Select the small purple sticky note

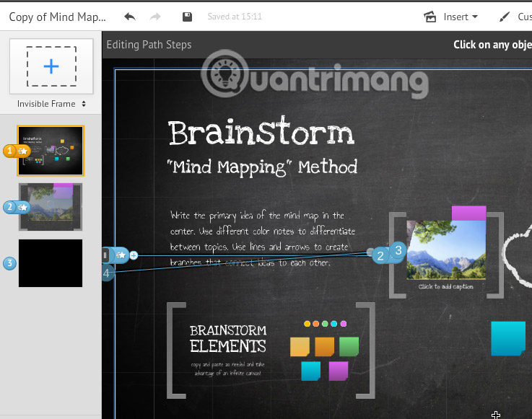coord(339,371)
